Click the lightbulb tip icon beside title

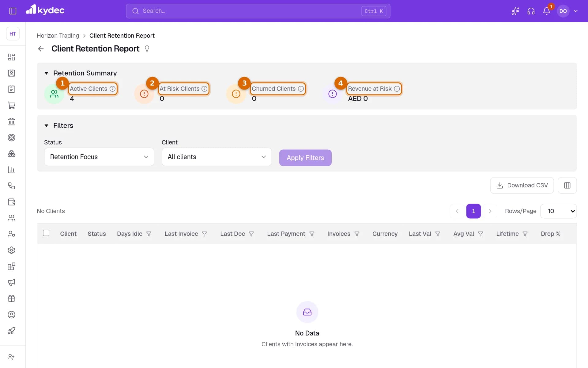pyautogui.click(x=147, y=49)
